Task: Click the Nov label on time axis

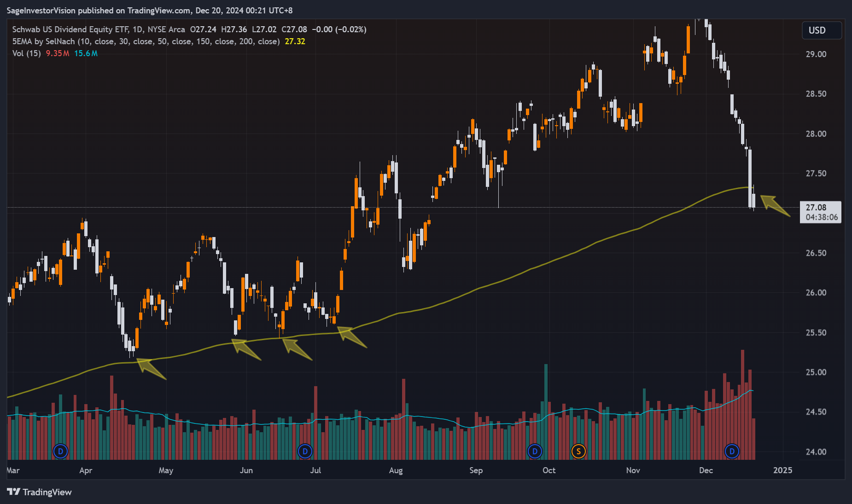Action: [x=633, y=470]
